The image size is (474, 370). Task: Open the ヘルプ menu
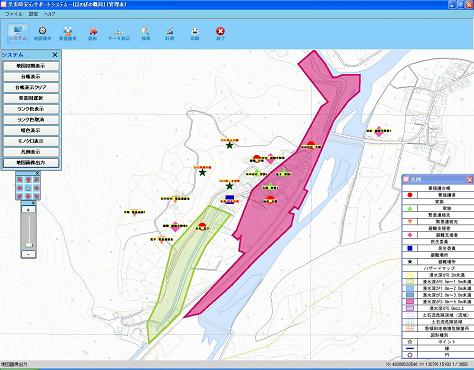(x=49, y=14)
